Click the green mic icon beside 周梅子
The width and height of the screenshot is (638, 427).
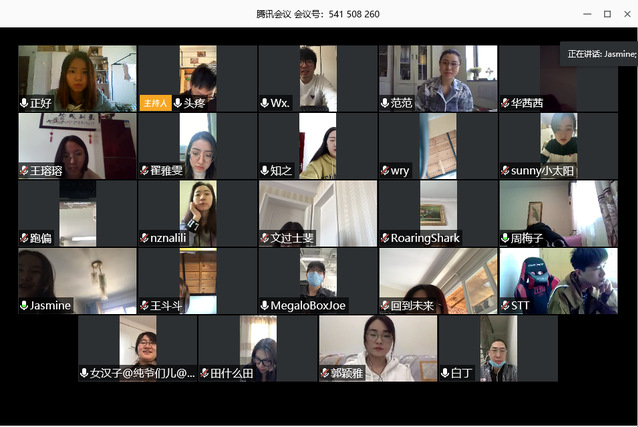click(505, 238)
